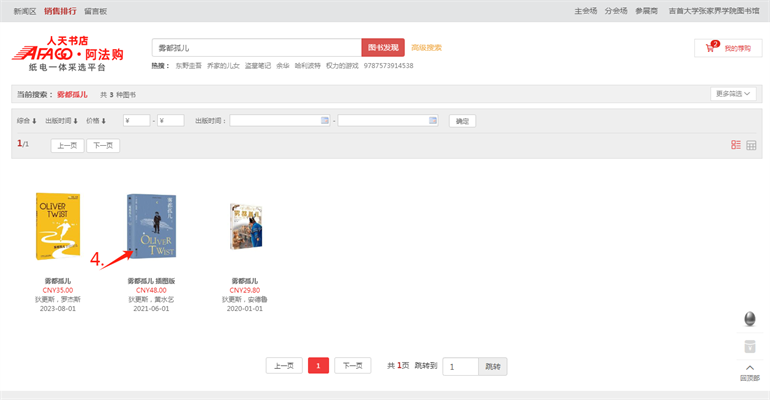Open the 高级搜索 link
This screenshot has width=770, height=400.
(x=426, y=47)
